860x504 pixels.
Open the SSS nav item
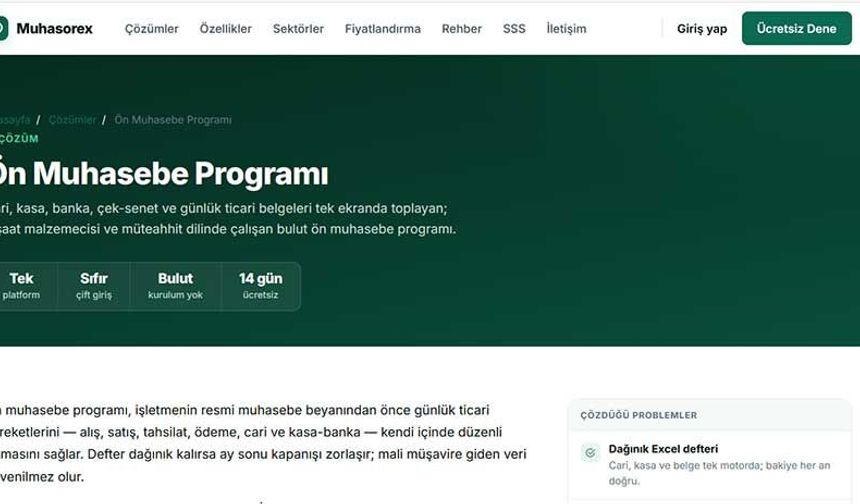pyautogui.click(x=514, y=29)
